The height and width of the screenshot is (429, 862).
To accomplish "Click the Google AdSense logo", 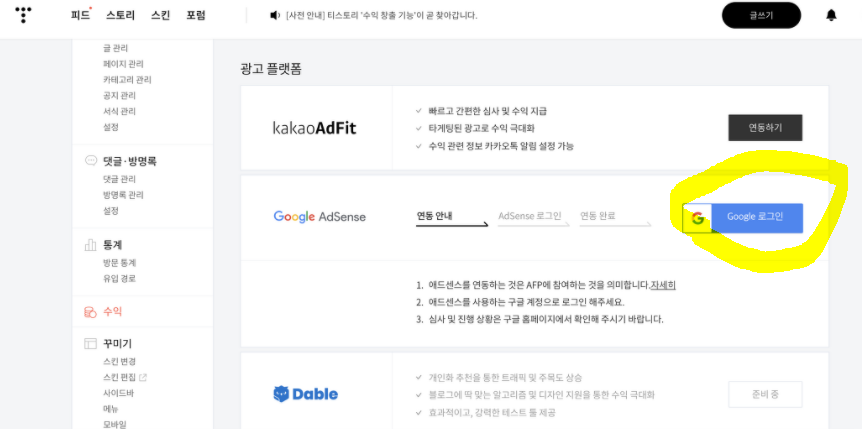I will point(319,216).
